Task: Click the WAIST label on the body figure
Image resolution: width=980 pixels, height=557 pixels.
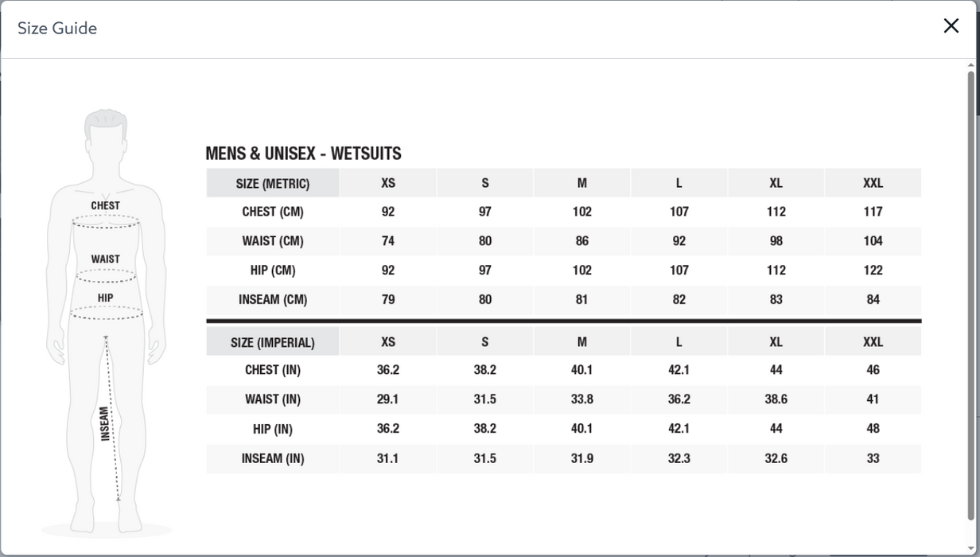Action: [105, 259]
